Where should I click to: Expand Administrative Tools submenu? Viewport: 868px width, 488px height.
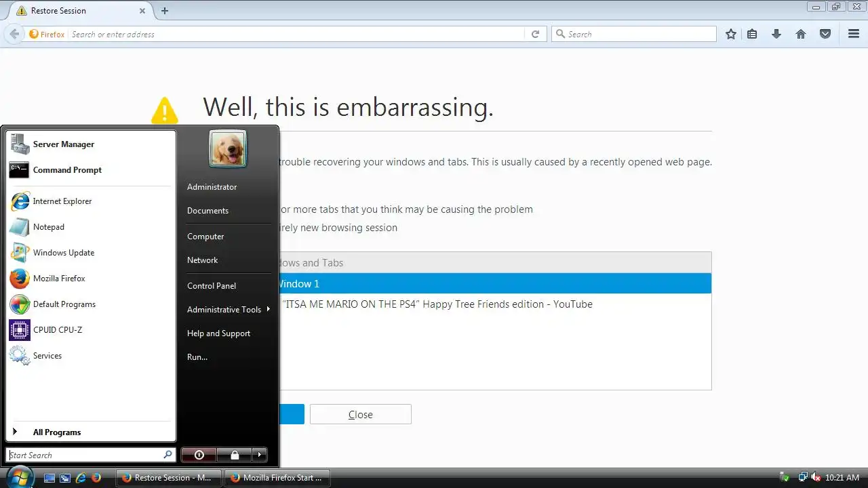click(x=228, y=310)
